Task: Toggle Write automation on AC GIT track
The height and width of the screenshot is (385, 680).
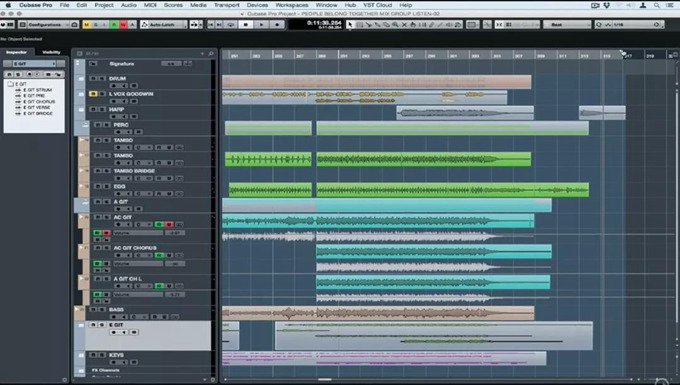Action: pos(169,224)
